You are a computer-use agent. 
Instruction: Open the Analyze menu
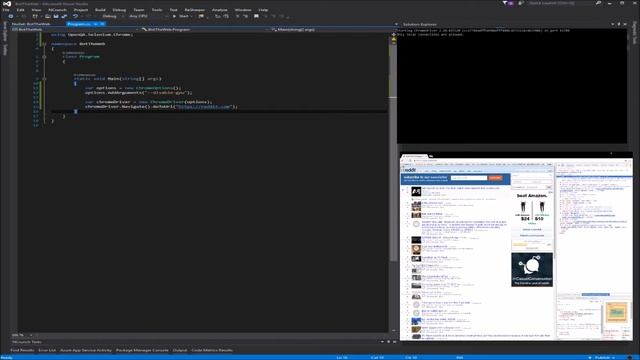pos(219,10)
